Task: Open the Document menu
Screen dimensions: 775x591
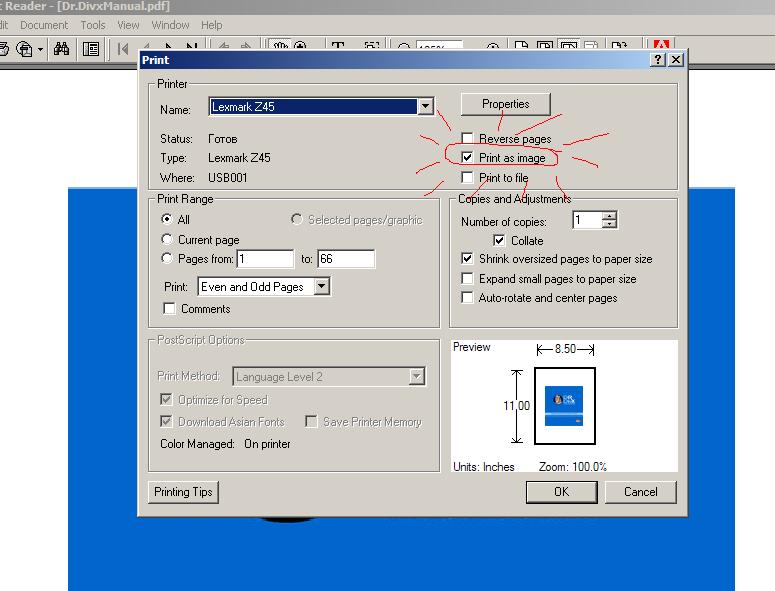Action: click(x=44, y=25)
